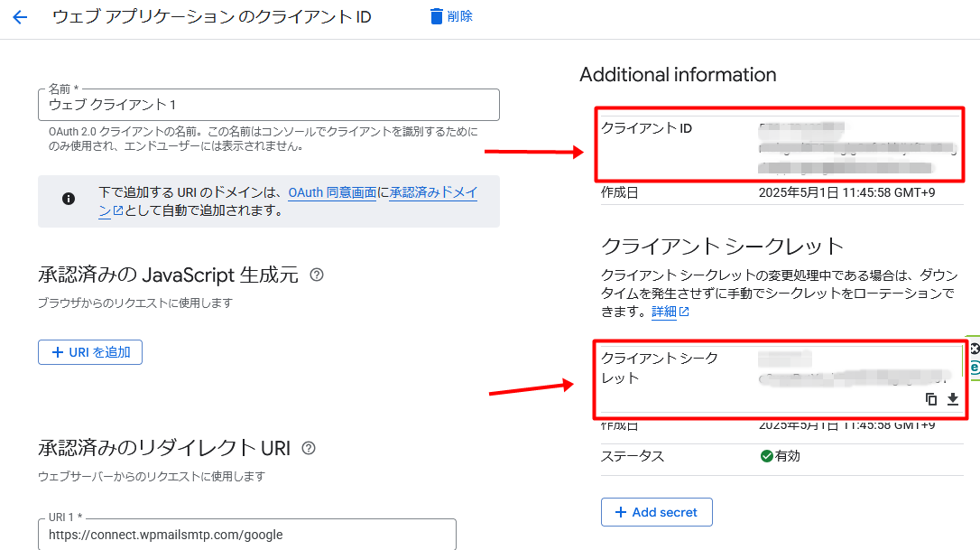Click the external-link icon after 詳細
The width and height of the screenshot is (980, 550).
point(684,311)
